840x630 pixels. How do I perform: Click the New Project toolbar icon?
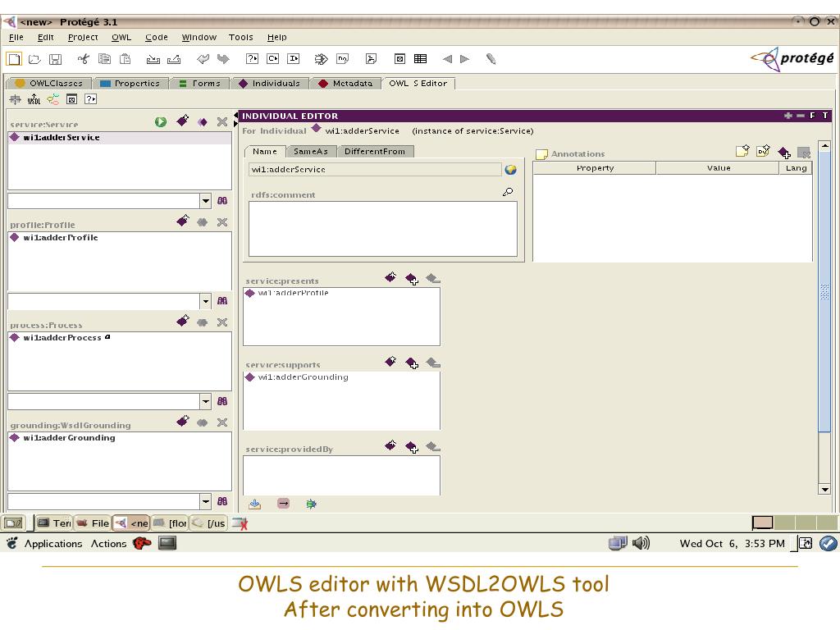click(x=14, y=59)
